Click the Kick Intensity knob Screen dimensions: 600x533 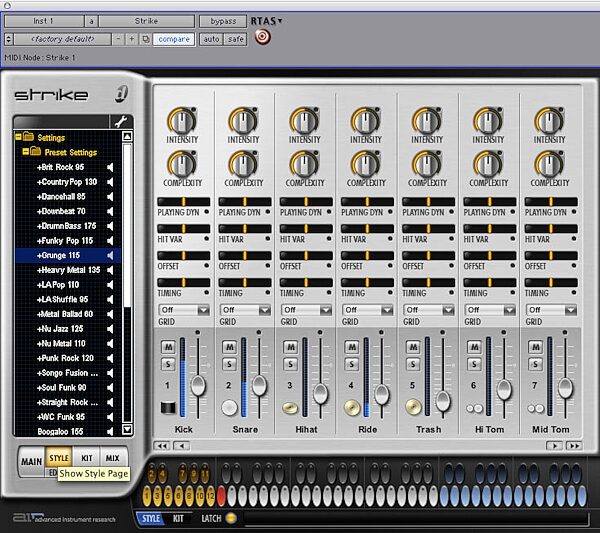[182, 121]
